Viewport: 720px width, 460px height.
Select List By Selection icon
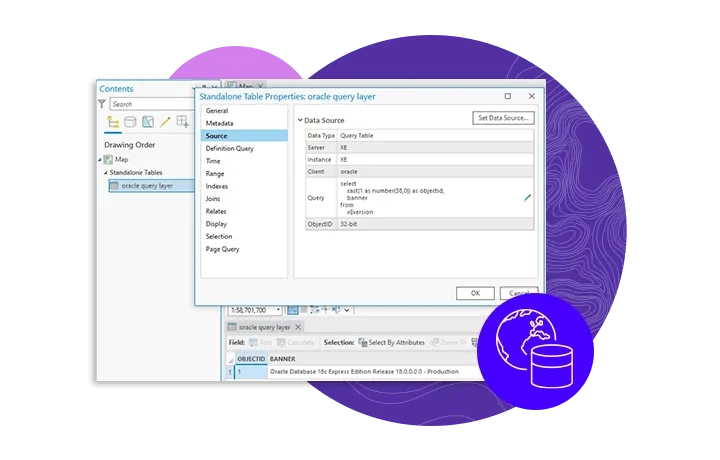tap(148, 122)
